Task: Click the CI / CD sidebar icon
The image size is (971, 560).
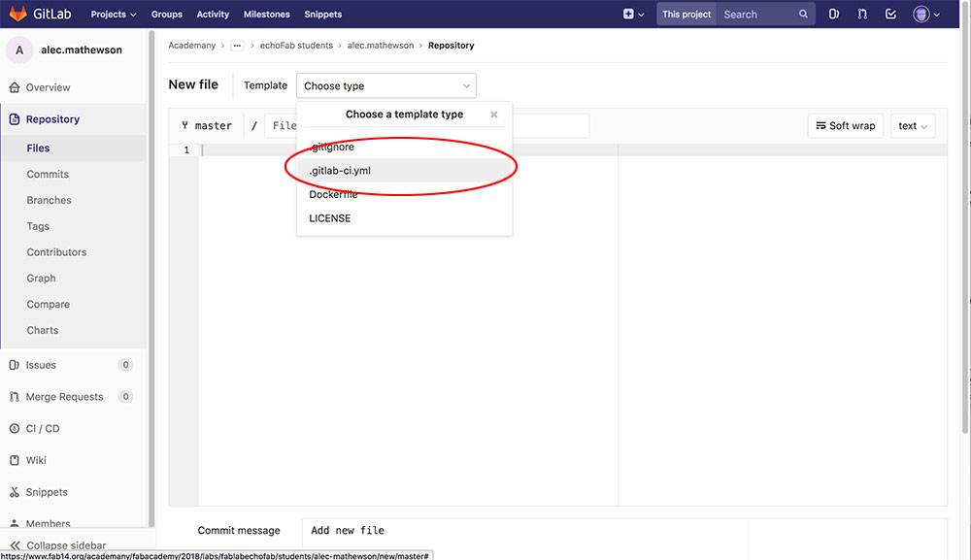Action: coord(15,428)
